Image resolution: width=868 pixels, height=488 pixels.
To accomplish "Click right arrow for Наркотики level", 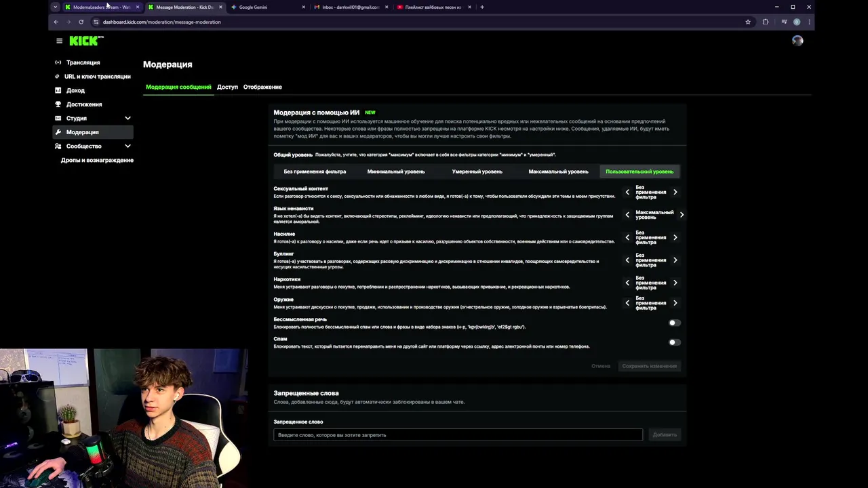I will tap(675, 283).
